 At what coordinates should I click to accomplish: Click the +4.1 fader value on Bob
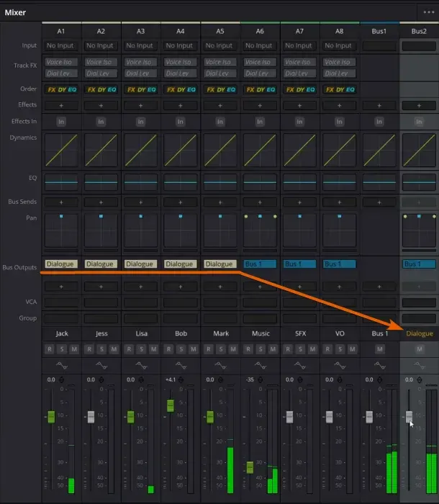[171, 379]
